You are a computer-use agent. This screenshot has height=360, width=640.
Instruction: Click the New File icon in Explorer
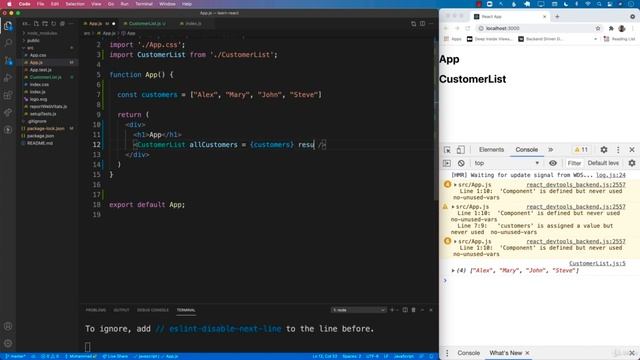(36, 24)
